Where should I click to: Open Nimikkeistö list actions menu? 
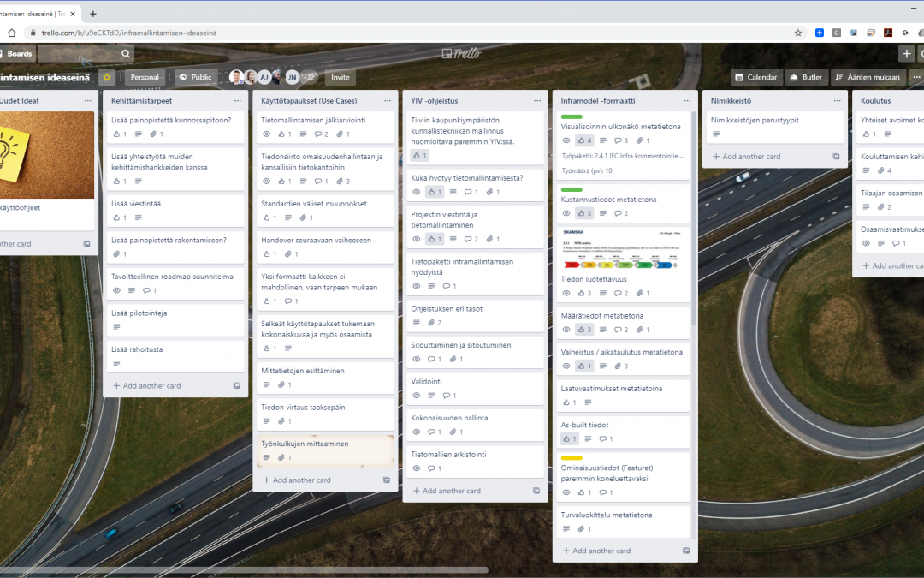click(x=837, y=101)
